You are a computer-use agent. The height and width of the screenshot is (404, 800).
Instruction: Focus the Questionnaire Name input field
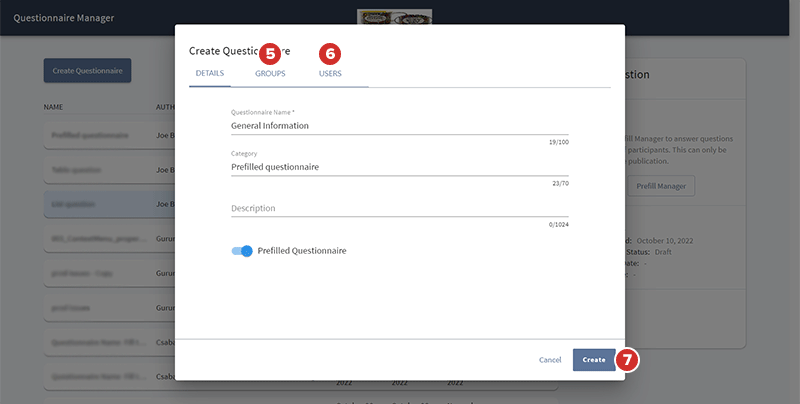[x=399, y=126]
